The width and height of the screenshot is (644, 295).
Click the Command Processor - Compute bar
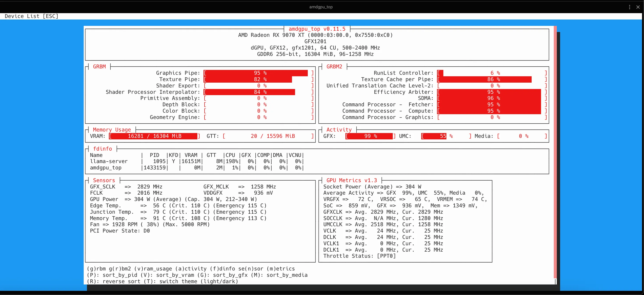[x=492, y=111]
